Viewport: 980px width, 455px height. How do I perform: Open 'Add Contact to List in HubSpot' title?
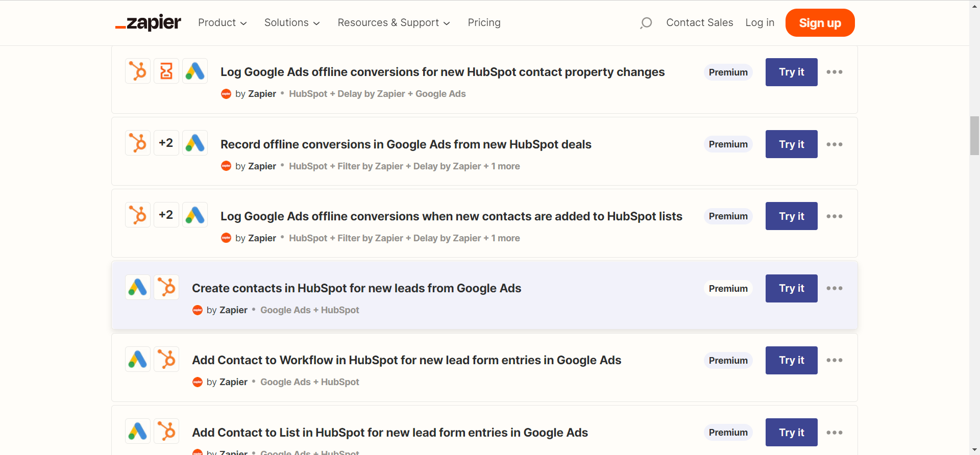pos(390,433)
